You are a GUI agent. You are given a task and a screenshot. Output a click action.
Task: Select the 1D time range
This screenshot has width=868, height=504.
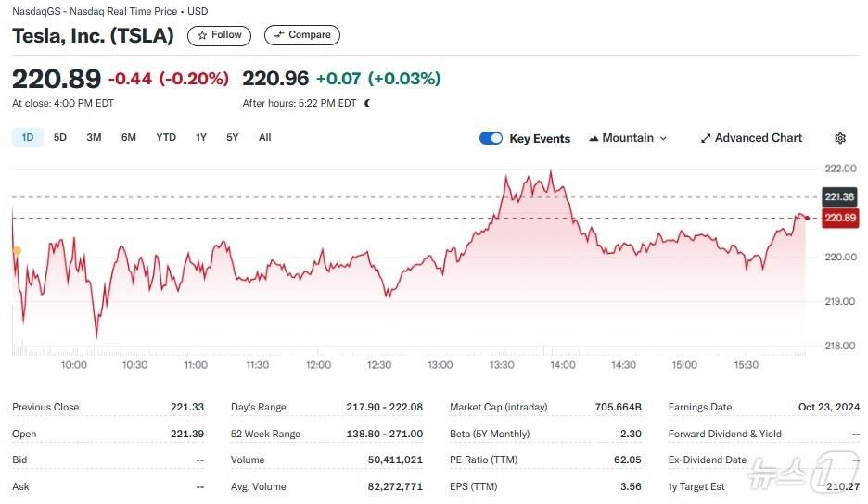pos(27,138)
